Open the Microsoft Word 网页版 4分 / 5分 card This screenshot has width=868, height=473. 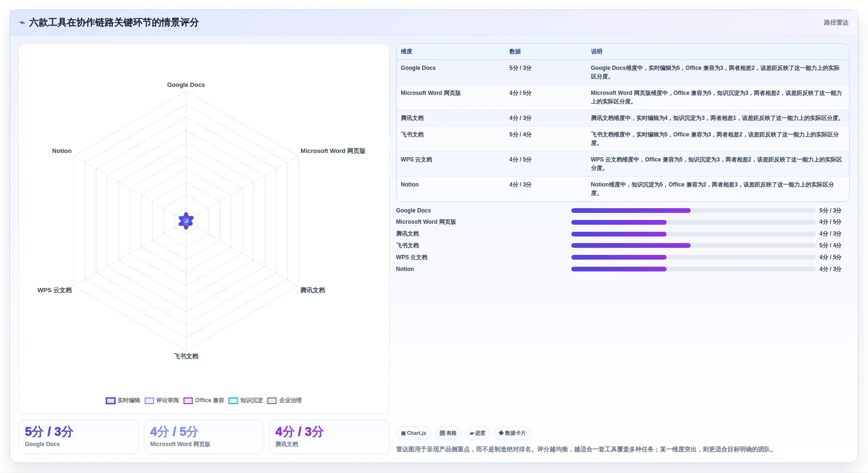click(x=204, y=437)
